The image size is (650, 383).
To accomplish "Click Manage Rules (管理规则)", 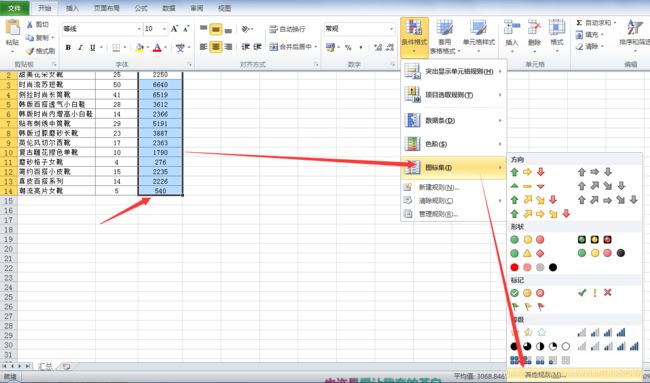I will click(454, 214).
